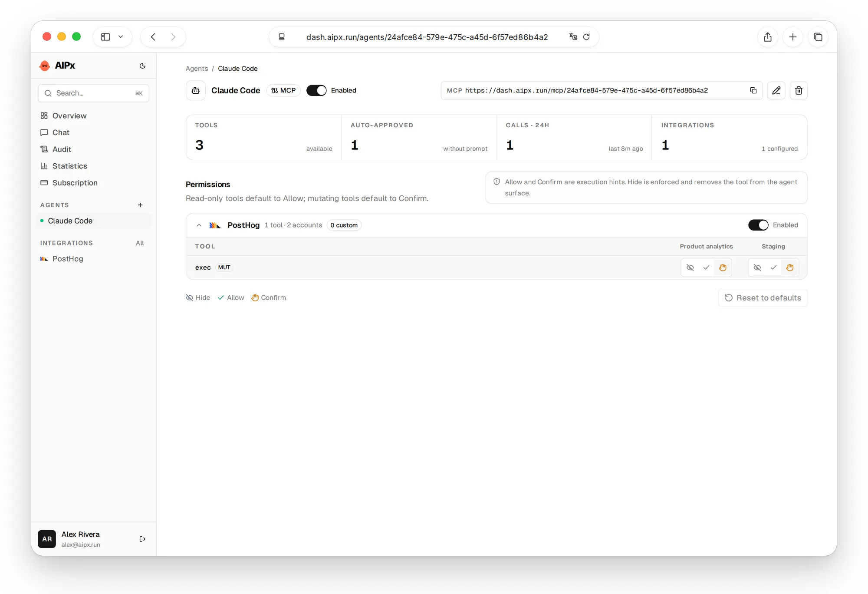Open PostHog integration in sidebar
The image size is (868, 594).
tap(94, 259)
